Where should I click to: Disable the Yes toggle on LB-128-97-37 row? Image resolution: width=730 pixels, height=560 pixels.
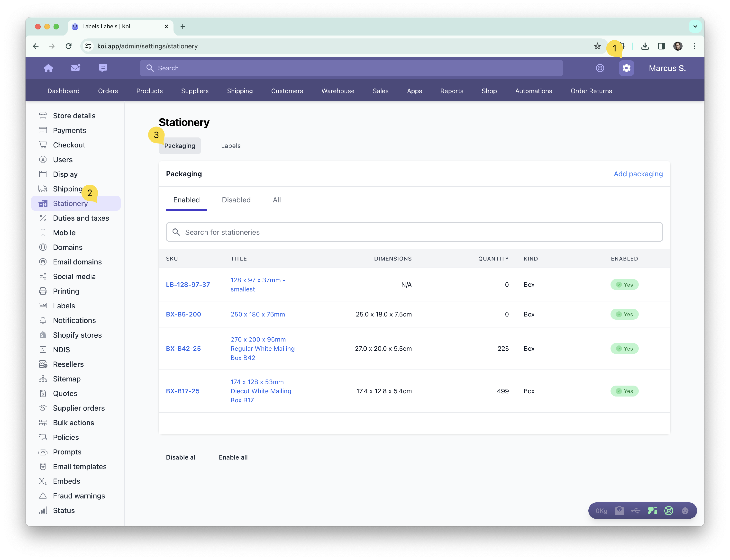pyautogui.click(x=624, y=284)
